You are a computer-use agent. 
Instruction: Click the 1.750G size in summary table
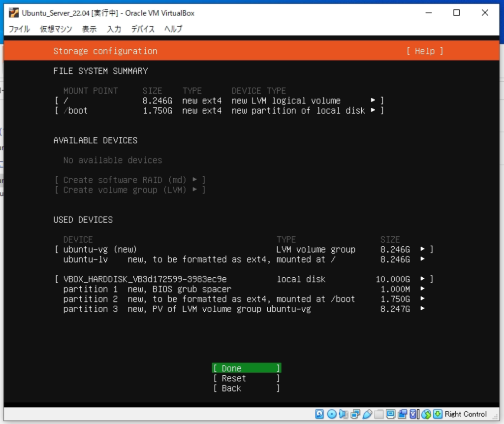157,111
